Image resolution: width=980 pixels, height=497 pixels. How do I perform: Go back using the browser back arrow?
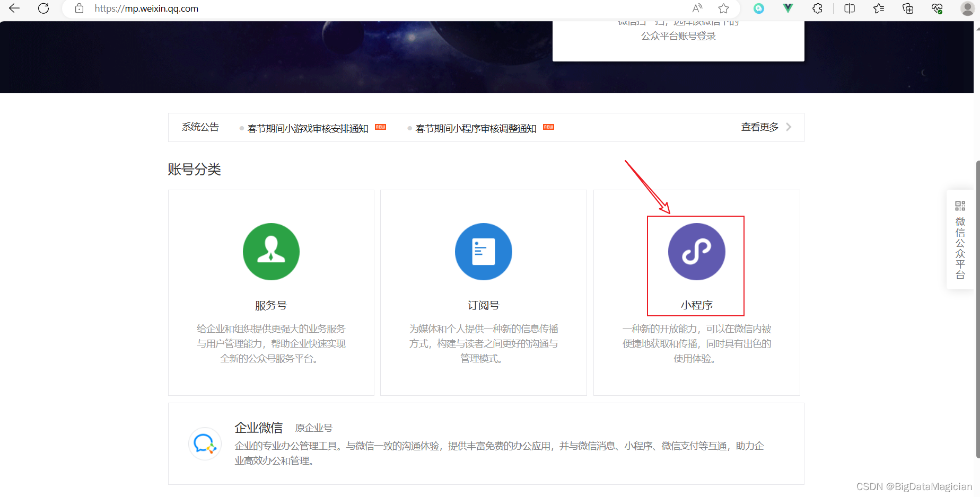14,8
